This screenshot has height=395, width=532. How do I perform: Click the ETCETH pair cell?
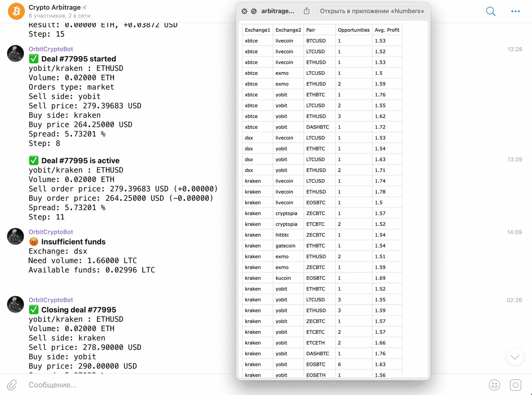[320, 343]
